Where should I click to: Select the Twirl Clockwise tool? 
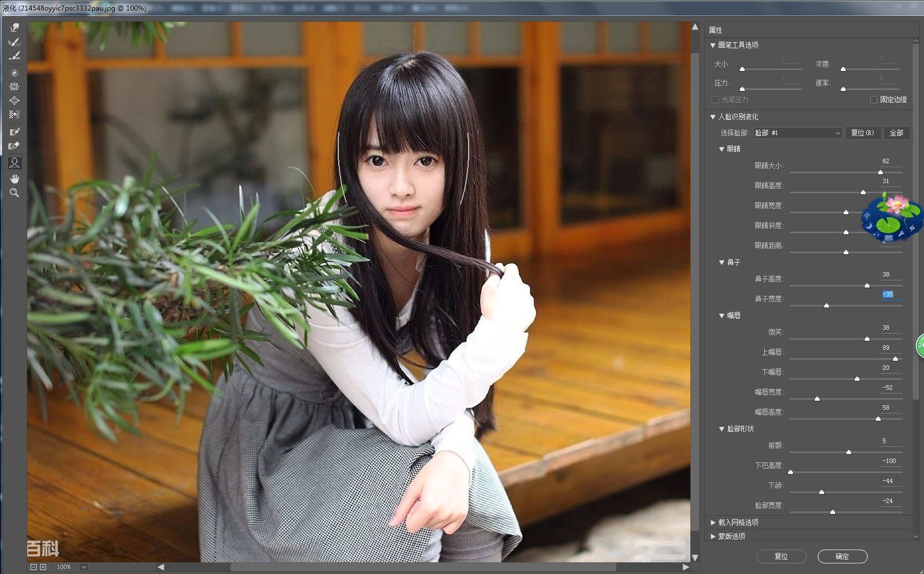click(14, 73)
